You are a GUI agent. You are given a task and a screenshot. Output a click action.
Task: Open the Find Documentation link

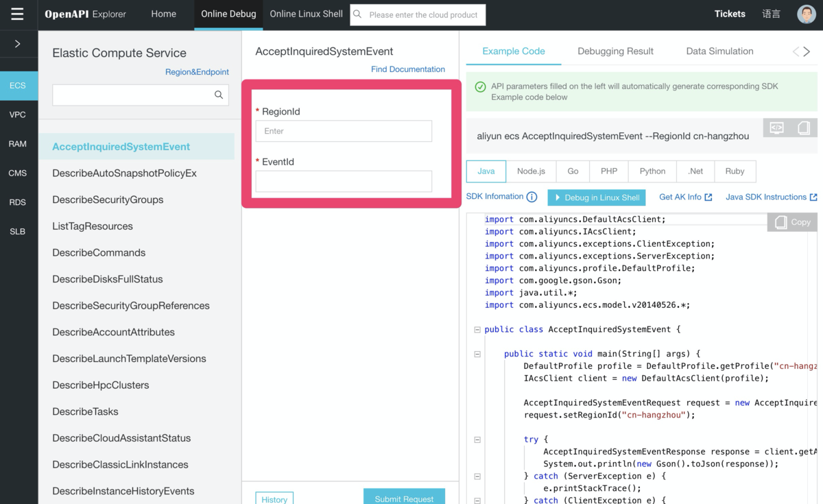(407, 69)
